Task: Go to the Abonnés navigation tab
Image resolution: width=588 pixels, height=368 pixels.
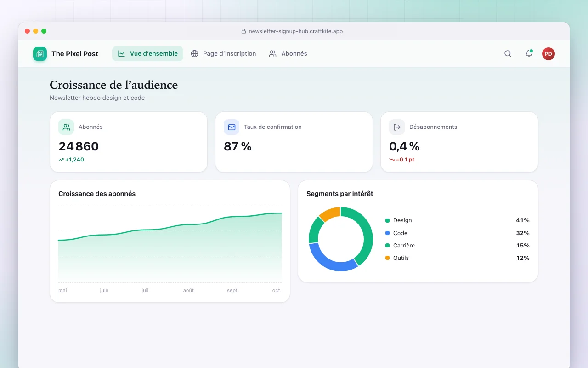Action: click(x=288, y=54)
